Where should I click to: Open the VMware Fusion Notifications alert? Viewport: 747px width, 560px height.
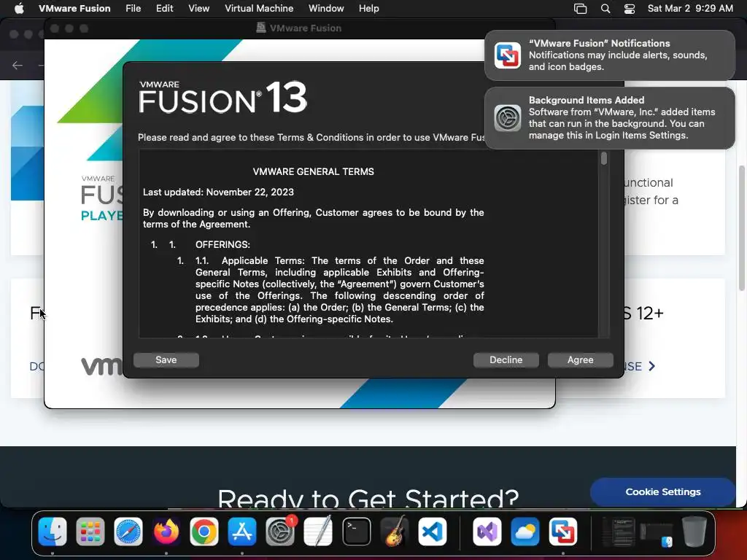click(610, 55)
